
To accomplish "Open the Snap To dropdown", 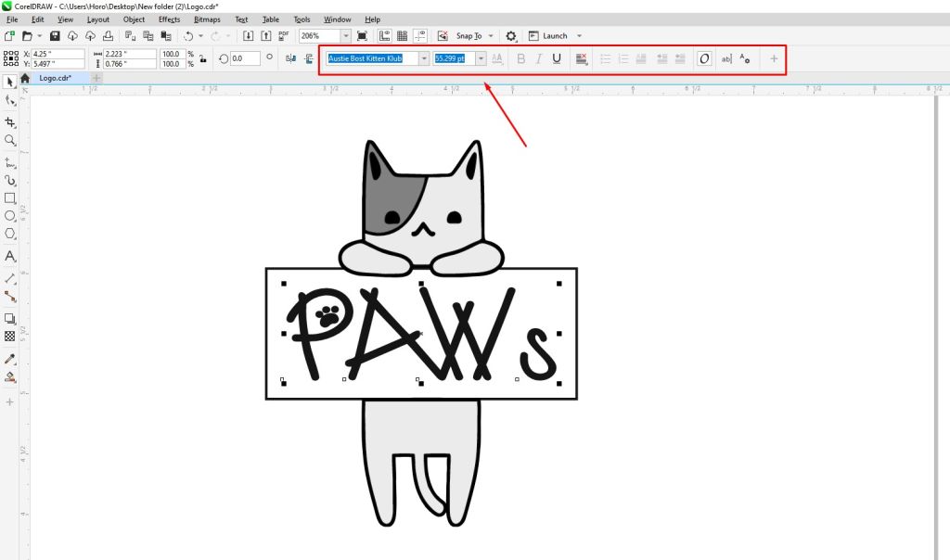I will (475, 35).
